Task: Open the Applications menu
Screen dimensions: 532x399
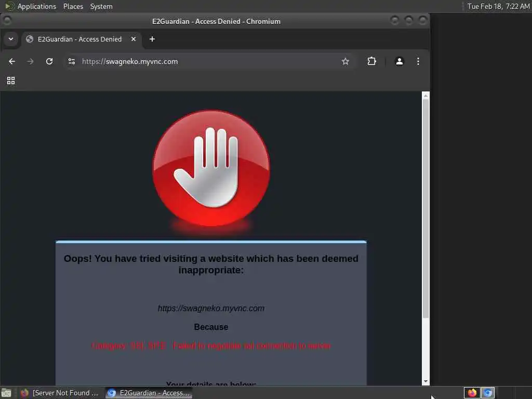Action: tap(37, 6)
